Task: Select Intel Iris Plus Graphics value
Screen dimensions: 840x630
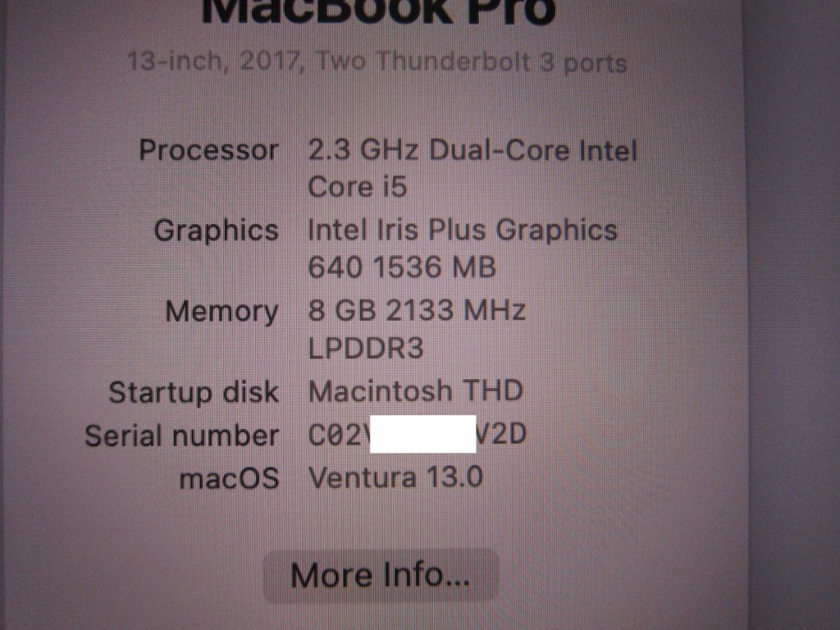Action: 463,231
